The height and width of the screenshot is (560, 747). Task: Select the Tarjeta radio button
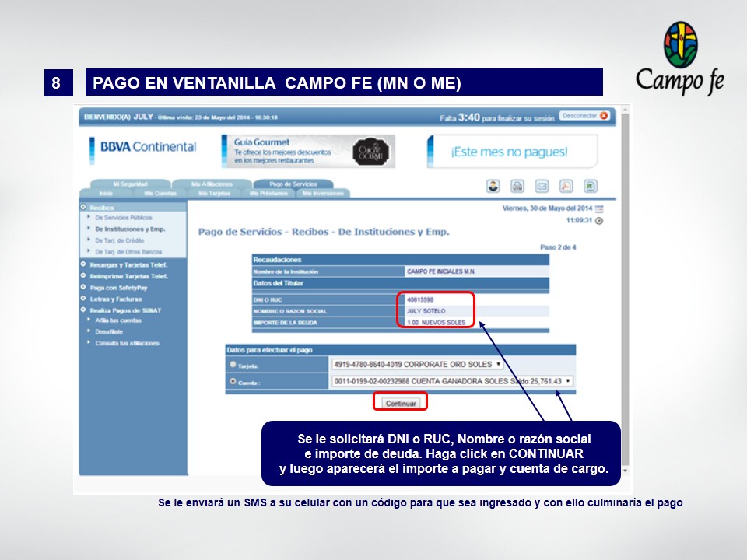233,364
